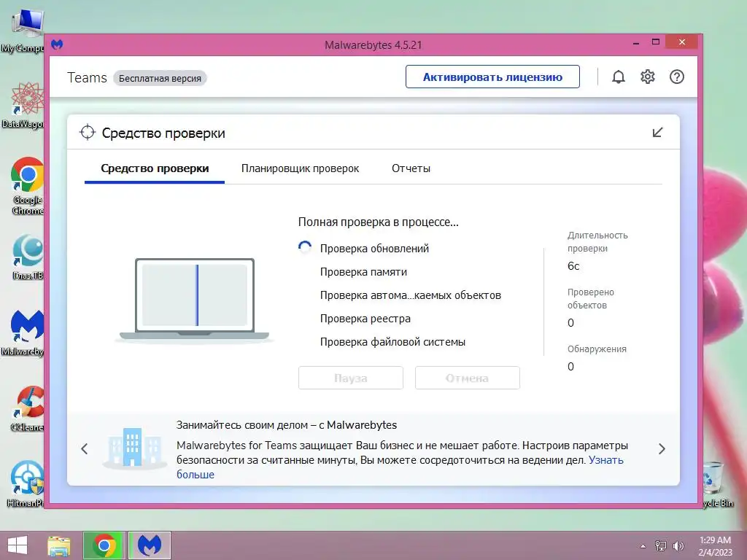Viewport: 747px width, 560px height.
Task: Open the Глаз.ТВ desktop shortcut
Action: [28, 257]
